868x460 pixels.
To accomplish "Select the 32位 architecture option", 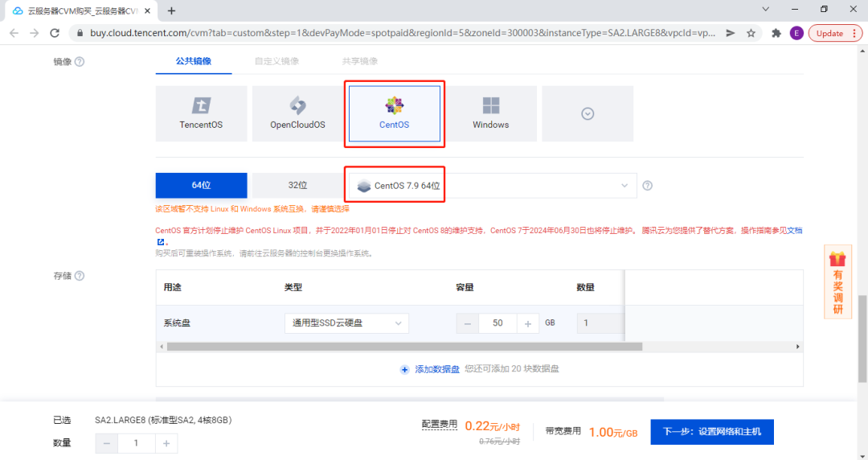I will point(298,185).
